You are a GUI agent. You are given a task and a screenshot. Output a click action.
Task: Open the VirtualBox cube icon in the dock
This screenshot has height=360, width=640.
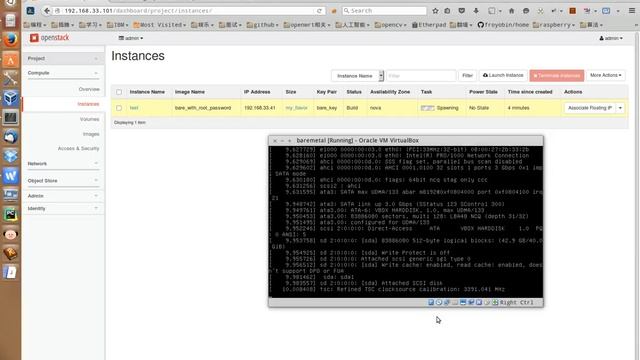point(11,98)
